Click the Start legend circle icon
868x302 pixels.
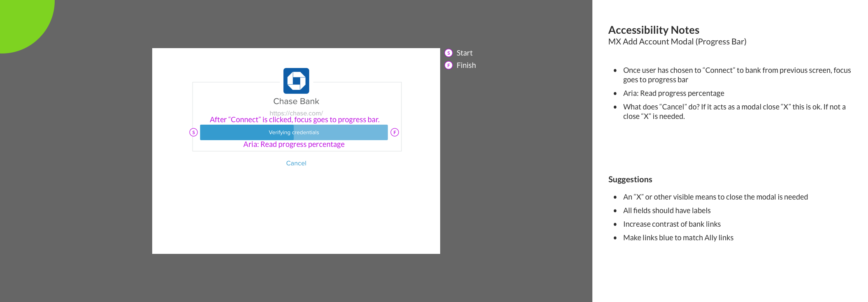[449, 53]
